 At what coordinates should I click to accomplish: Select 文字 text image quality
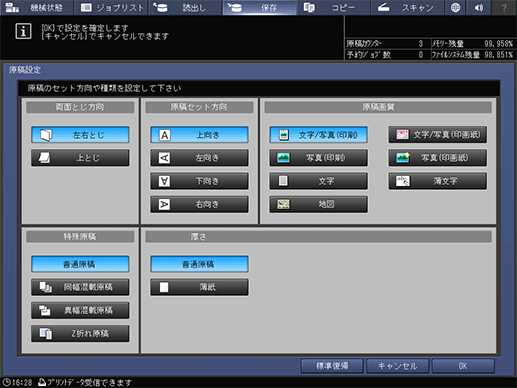(x=318, y=181)
